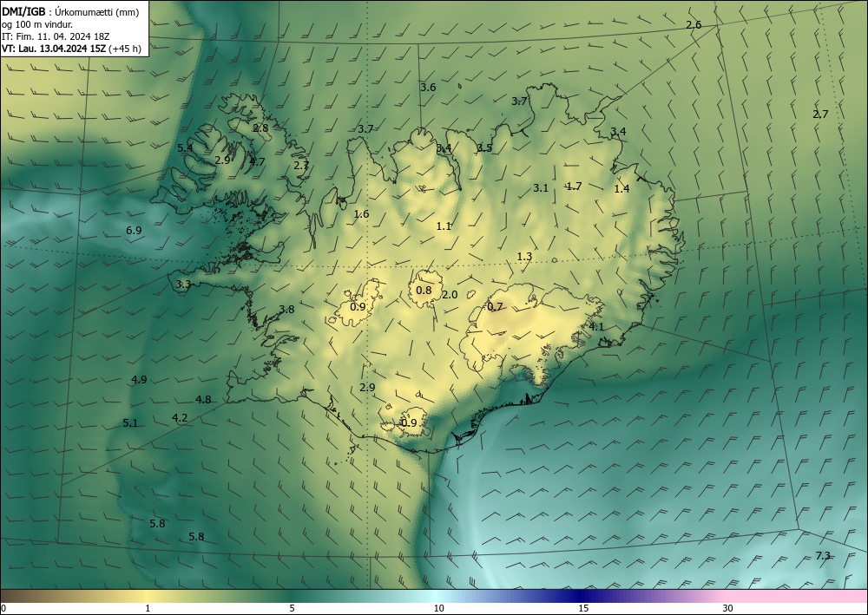Click the 1.6 value on the map

tap(361, 214)
